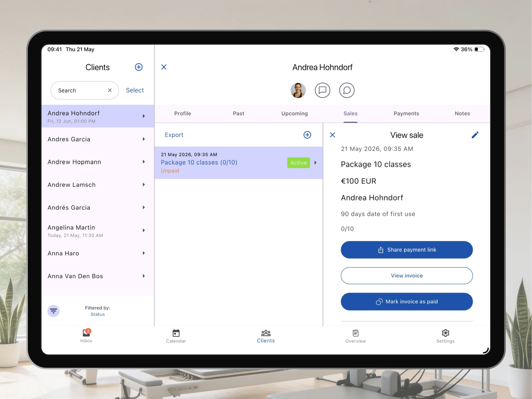Screen dimensions: 532x399
Task: Select Anna Haro in client list
Action: point(98,253)
